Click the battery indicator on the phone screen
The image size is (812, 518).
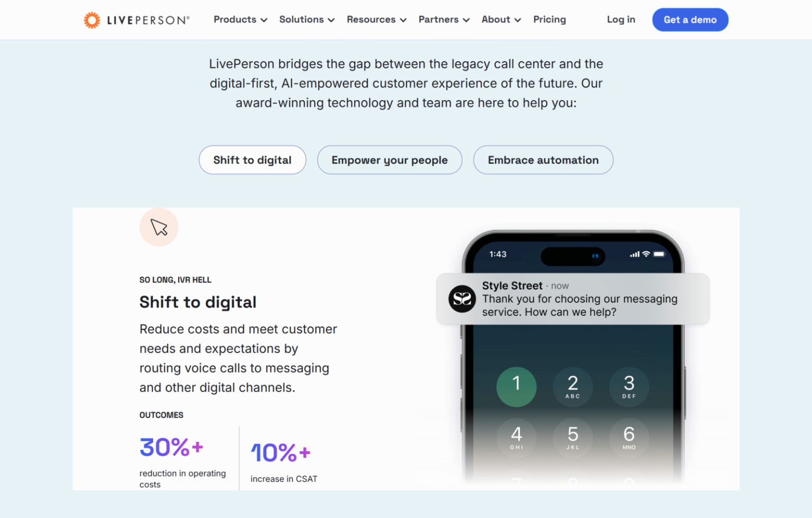[x=660, y=254]
